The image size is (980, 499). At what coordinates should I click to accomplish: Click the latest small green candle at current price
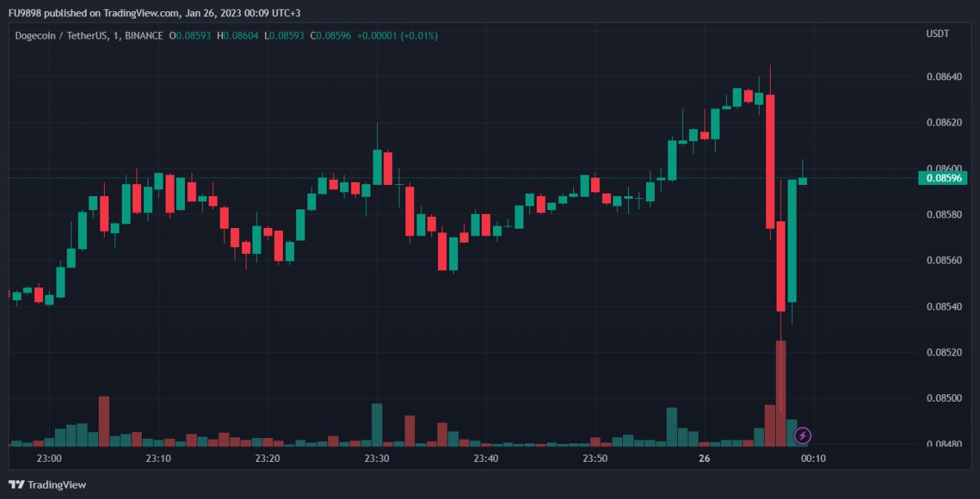coord(803,180)
